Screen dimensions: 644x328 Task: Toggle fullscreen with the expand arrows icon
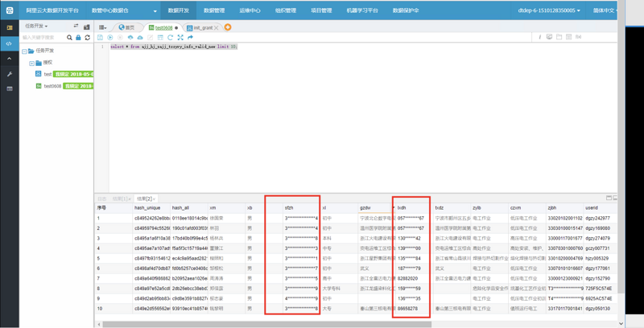pyautogui.click(x=180, y=37)
